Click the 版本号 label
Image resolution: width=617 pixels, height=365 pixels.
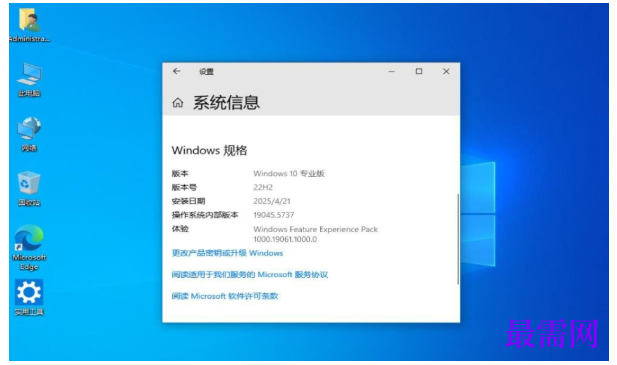[184, 187]
